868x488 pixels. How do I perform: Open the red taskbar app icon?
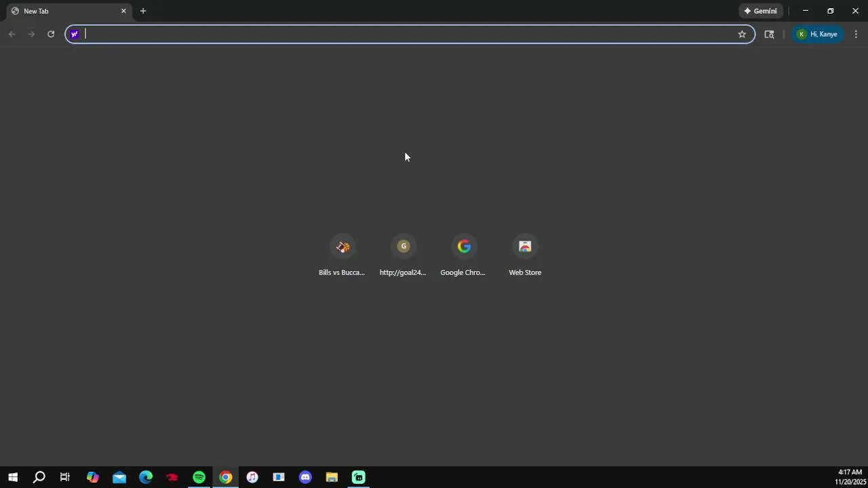(x=172, y=477)
